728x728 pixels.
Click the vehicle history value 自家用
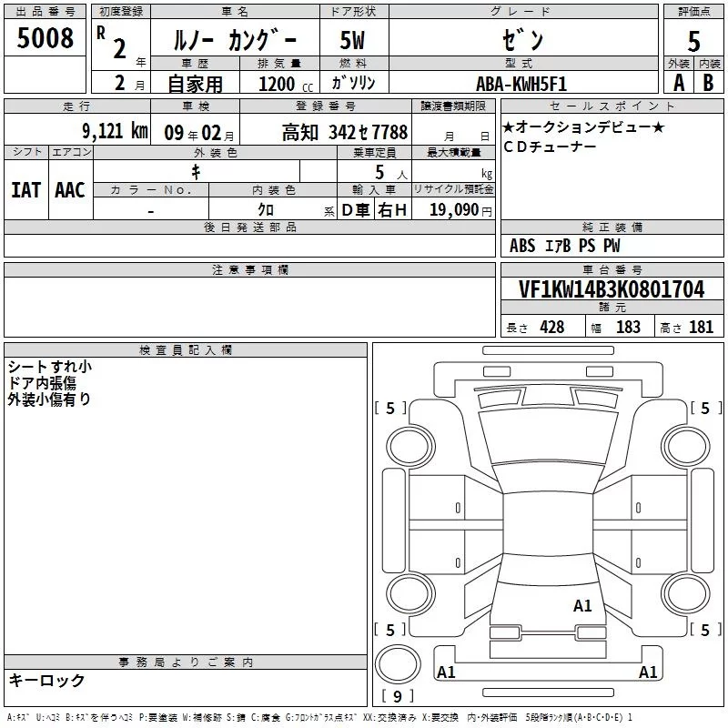195,84
